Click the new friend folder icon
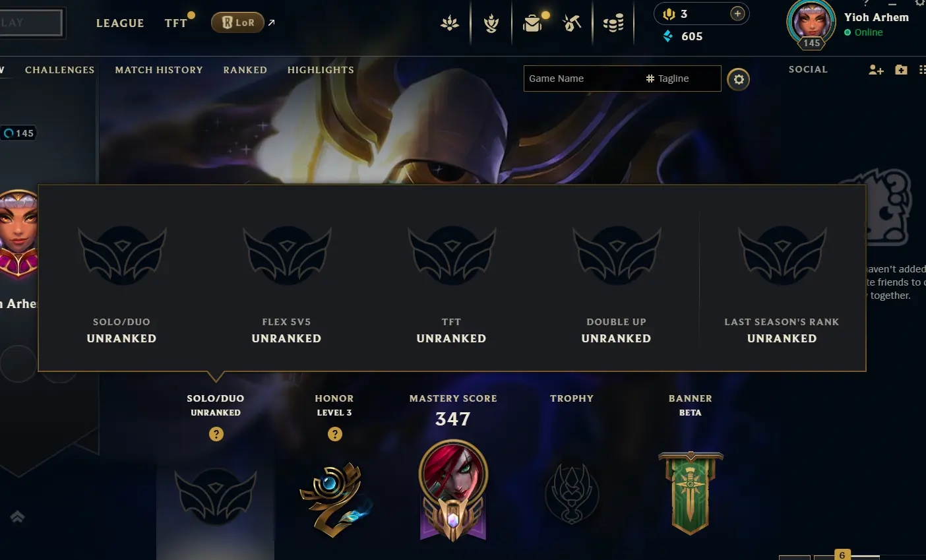926x560 pixels. (x=901, y=70)
